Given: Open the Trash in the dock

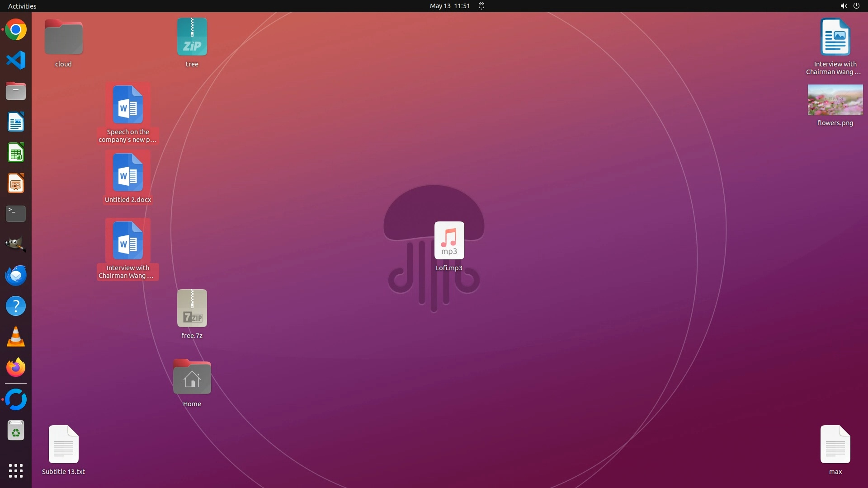Looking at the screenshot, I should pos(16,431).
